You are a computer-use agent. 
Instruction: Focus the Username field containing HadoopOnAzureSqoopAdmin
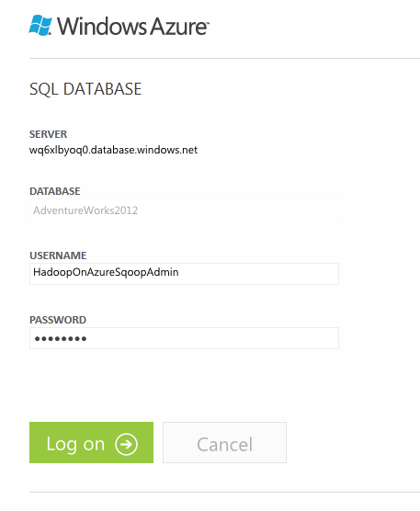pos(184,274)
